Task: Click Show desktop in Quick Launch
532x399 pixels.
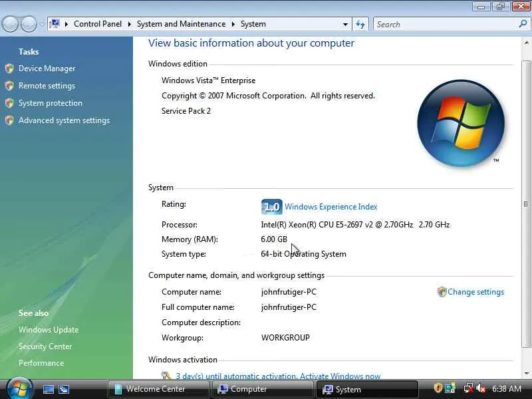Action: [x=48, y=389]
